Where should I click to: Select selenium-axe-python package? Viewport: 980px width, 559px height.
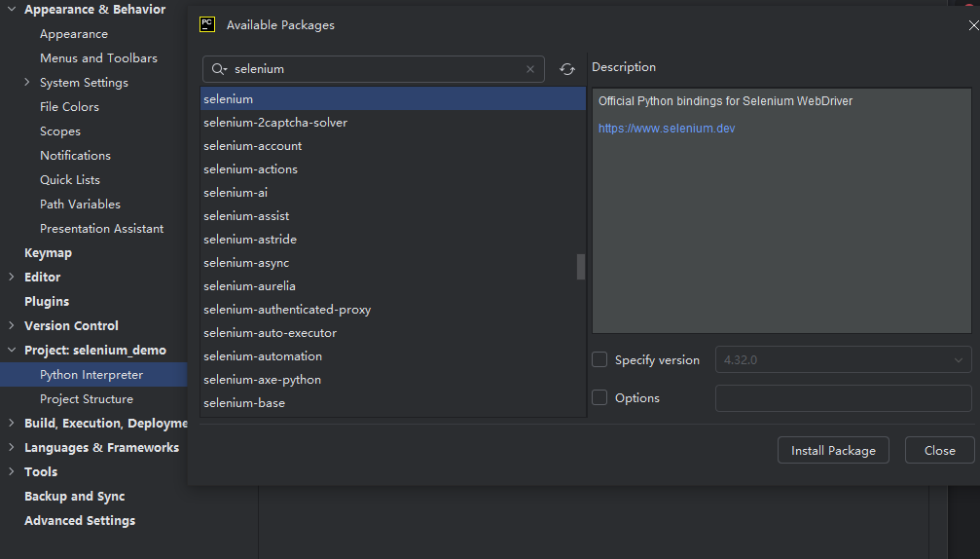[392, 380]
